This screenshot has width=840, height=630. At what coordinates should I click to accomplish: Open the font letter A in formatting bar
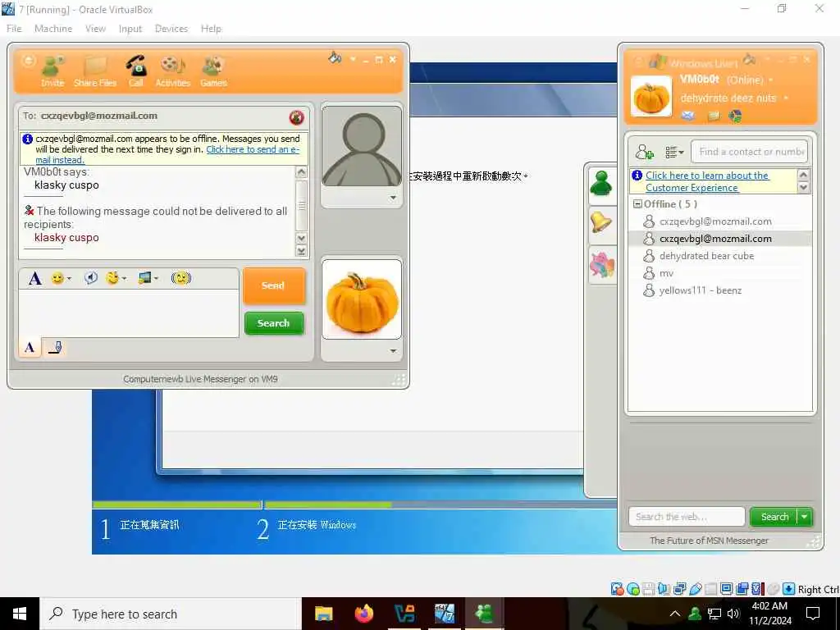pos(34,279)
